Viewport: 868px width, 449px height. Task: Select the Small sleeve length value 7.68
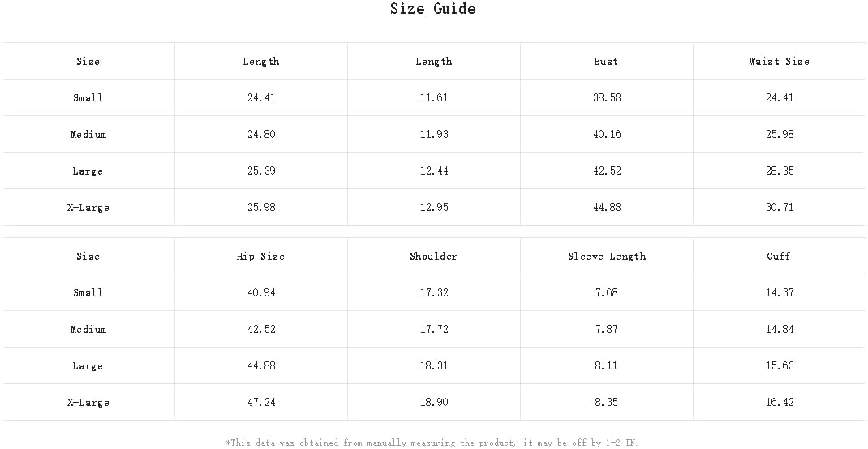[x=607, y=293]
